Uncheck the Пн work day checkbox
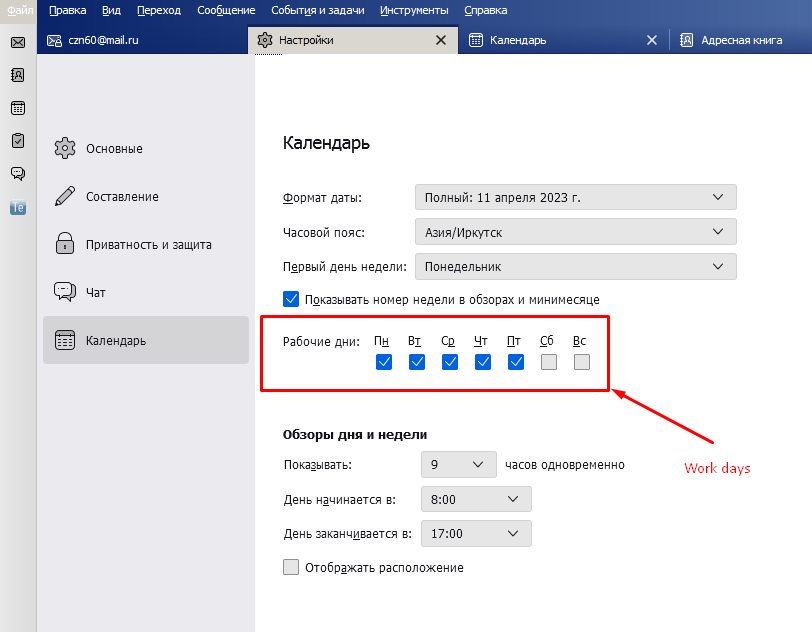 [x=384, y=362]
